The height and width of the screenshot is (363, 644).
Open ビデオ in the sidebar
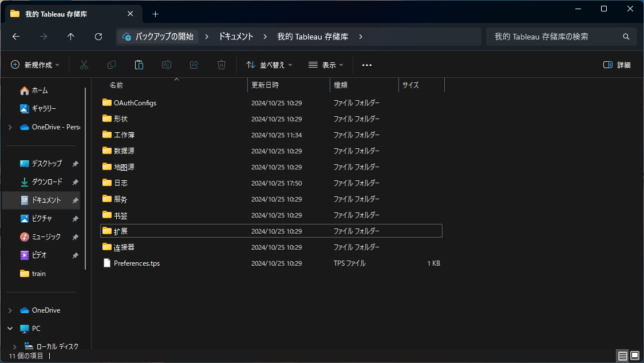[x=33, y=255]
